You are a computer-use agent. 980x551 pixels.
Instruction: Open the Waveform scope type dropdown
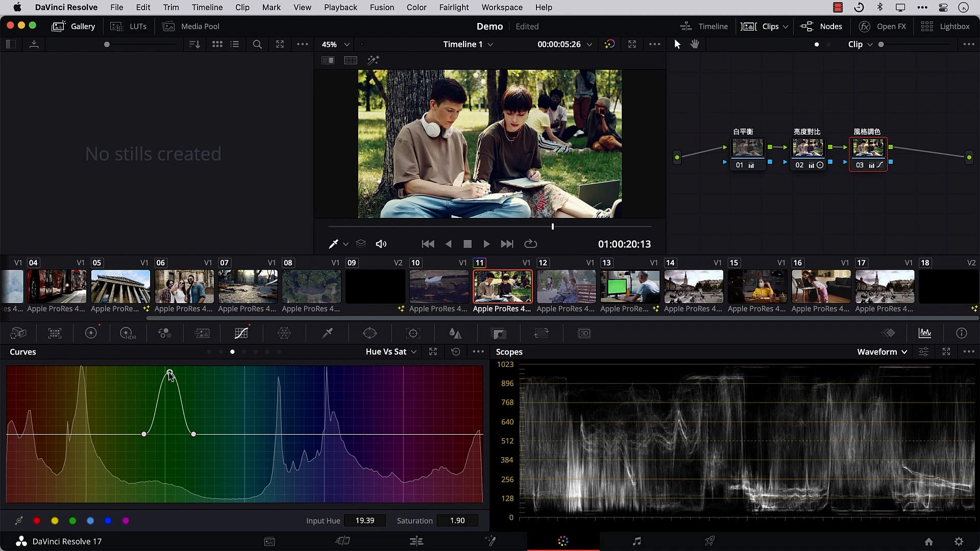[882, 352]
